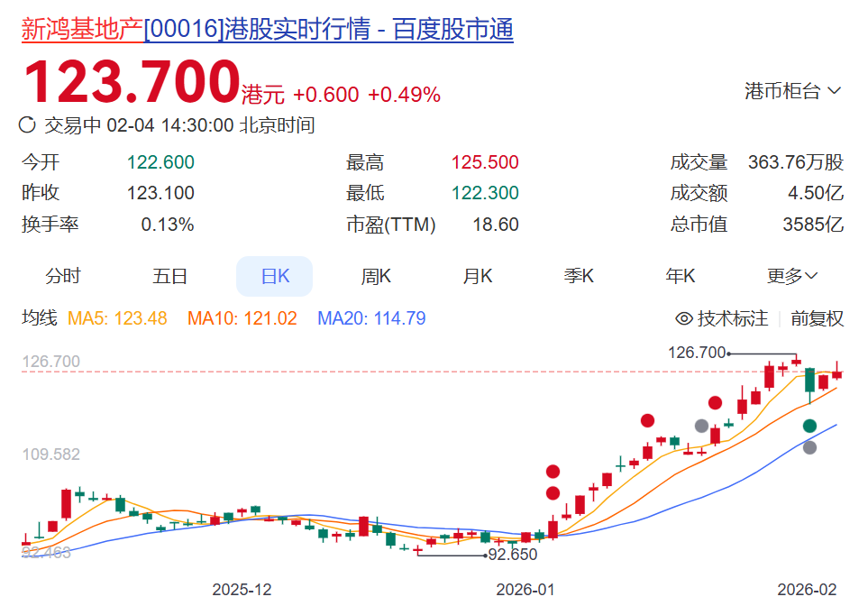Open the 新鸿基地产 stock title link
The width and height of the screenshot is (868, 606).
(268, 29)
